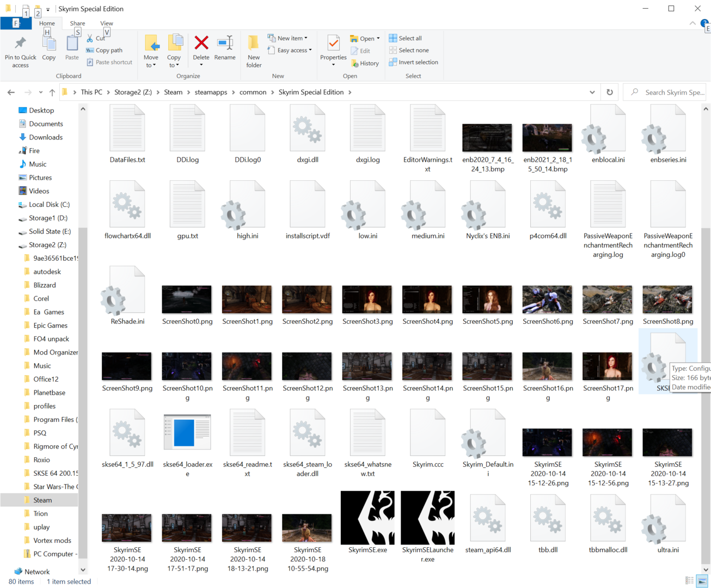Select ScreenShot3.png thumbnail
The width and height of the screenshot is (711, 588).
click(x=367, y=299)
